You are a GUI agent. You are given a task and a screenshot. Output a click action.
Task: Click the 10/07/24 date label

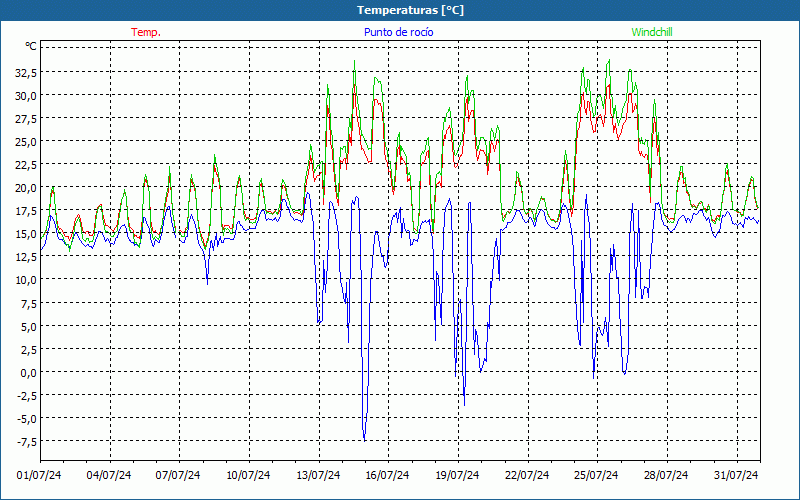tap(248, 475)
